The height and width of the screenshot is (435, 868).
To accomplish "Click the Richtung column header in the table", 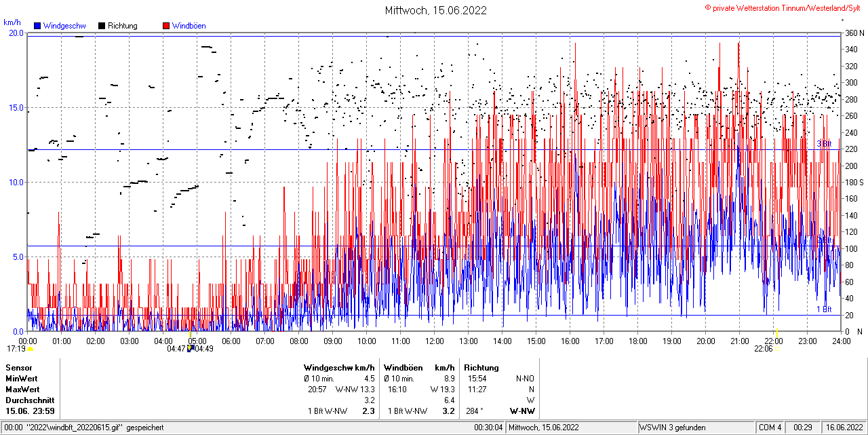I will [481, 368].
